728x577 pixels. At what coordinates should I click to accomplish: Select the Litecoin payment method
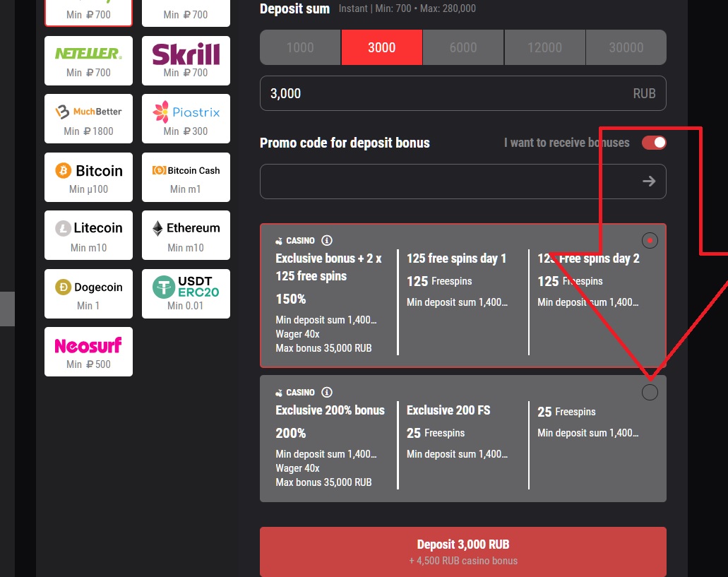click(88, 235)
